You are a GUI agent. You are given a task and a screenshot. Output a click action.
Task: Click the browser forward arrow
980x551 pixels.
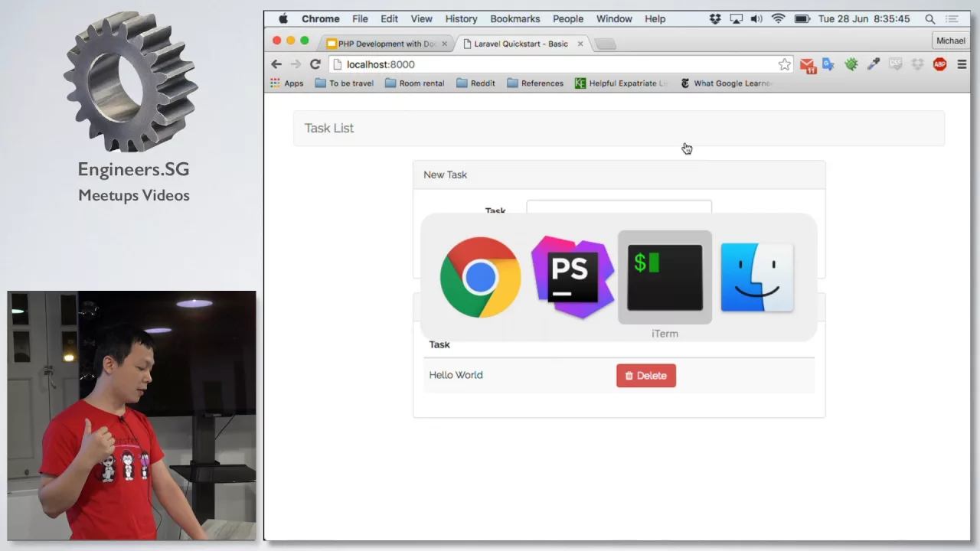pos(296,64)
